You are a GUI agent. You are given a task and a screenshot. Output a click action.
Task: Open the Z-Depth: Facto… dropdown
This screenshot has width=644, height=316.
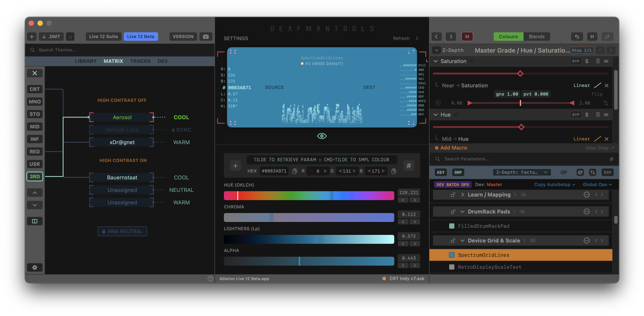tap(522, 172)
